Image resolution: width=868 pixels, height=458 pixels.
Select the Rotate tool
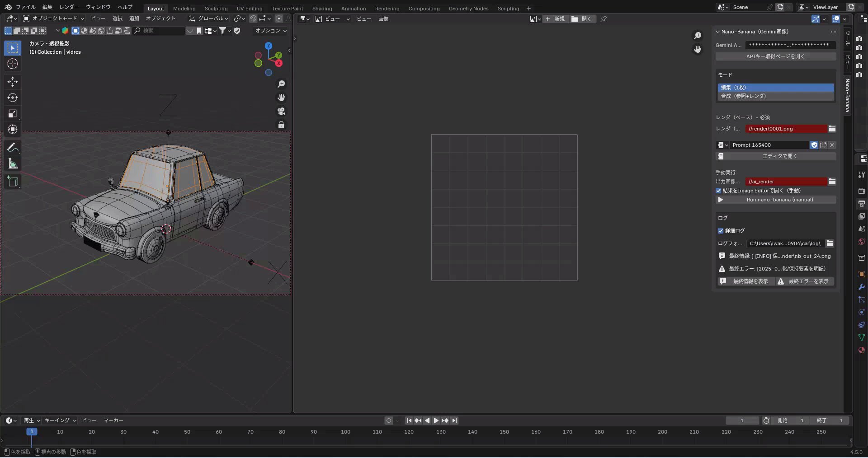point(13,98)
